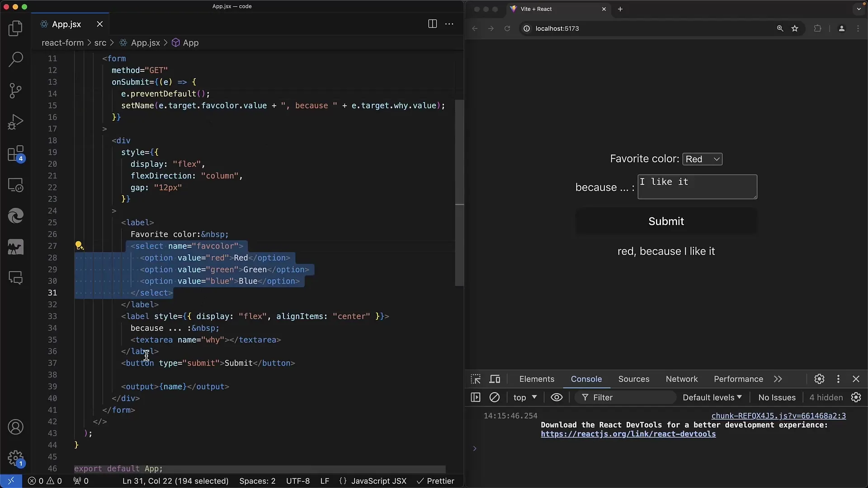The width and height of the screenshot is (868, 488).
Task: Open console settings gear
Action: click(x=856, y=397)
